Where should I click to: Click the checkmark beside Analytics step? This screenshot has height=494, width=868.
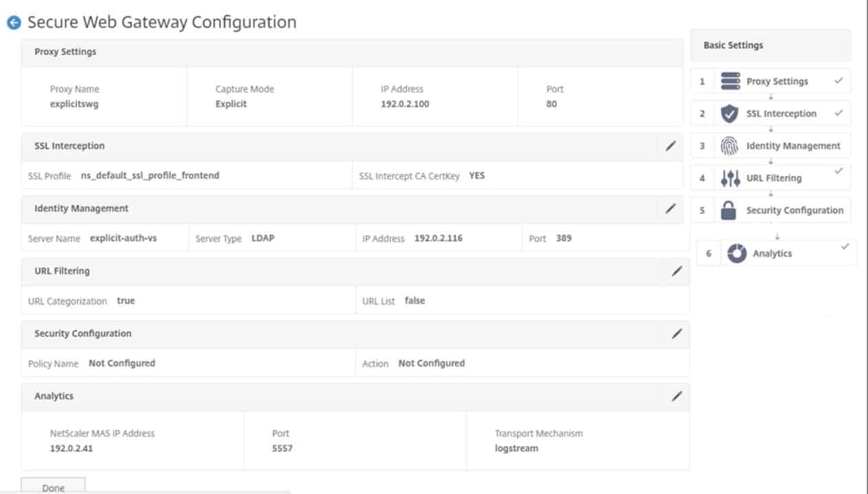(845, 245)
